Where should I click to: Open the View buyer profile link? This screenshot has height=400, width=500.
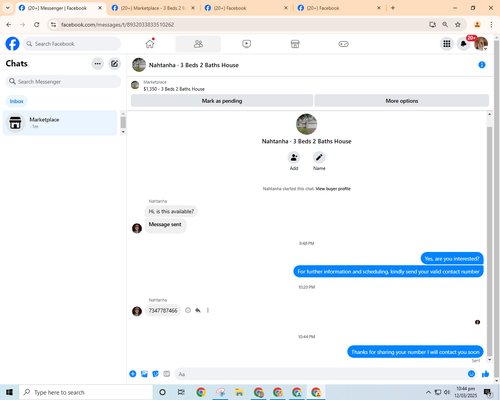[333, 189]
